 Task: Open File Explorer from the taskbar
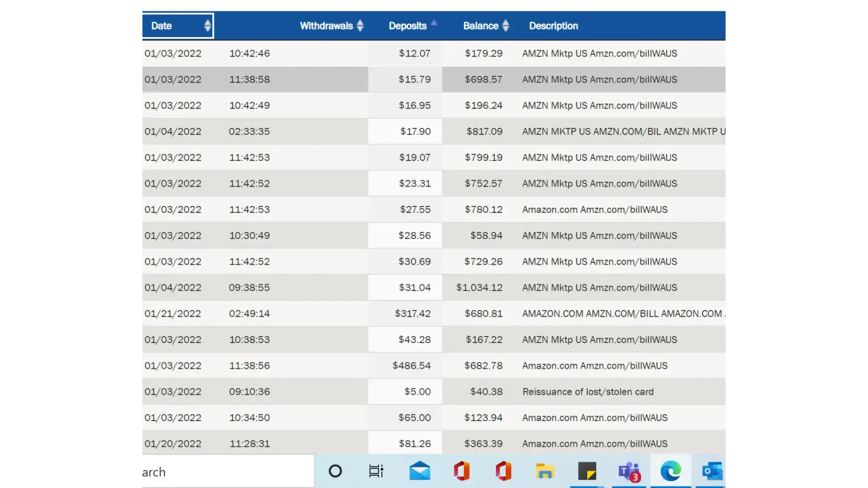545,471
